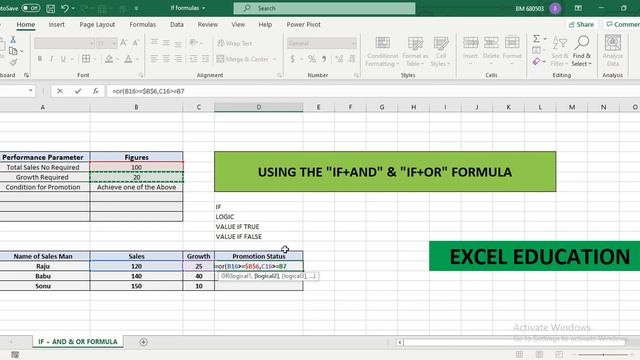Open the Power Pivot tab
The height and width of the screenshot is (360, 640).
303,24
